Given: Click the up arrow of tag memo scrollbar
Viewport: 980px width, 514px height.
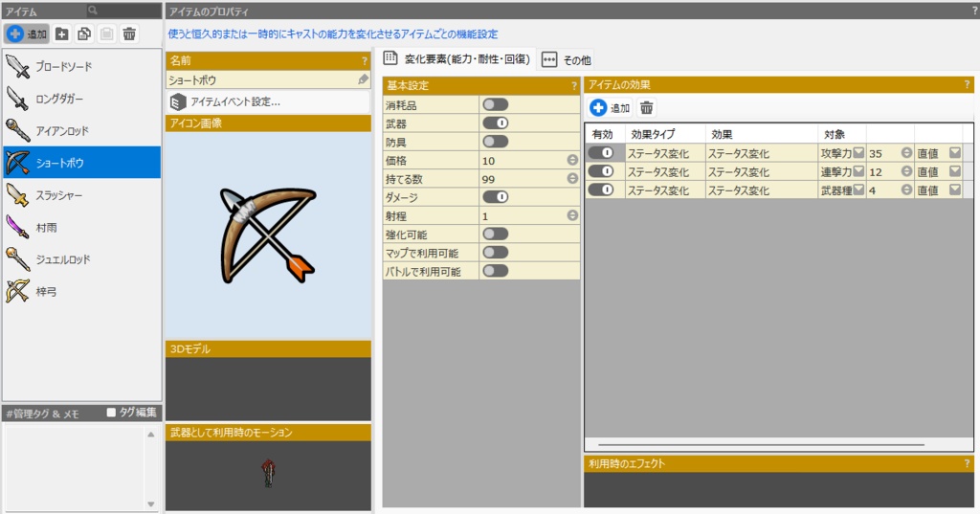Looking at the screenshot, I should click(x=150, y=434).
